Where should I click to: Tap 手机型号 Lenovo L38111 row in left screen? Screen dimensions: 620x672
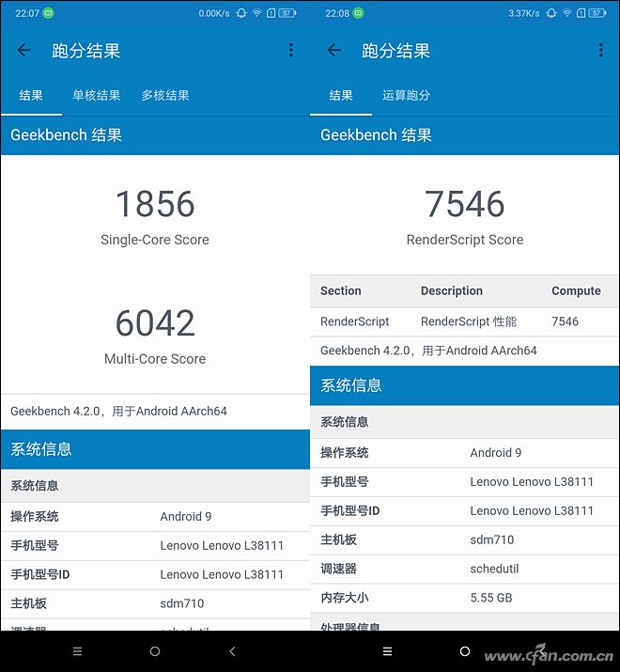[x=155, y=545]
